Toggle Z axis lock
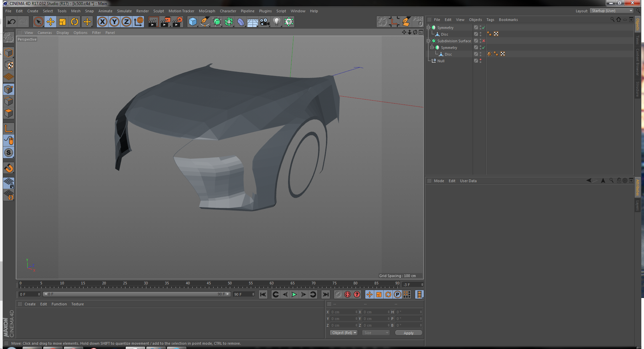Image resolution: width=644 pixels, height=349 pixels. (x=126, y=22)
